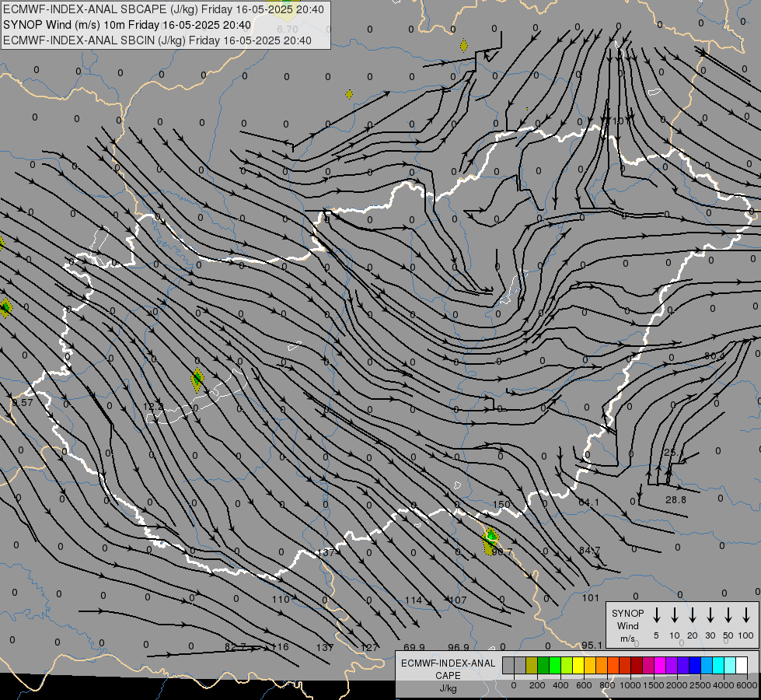
Task: Pick the bright green swatch in CAPE scale
Action: 555,665
